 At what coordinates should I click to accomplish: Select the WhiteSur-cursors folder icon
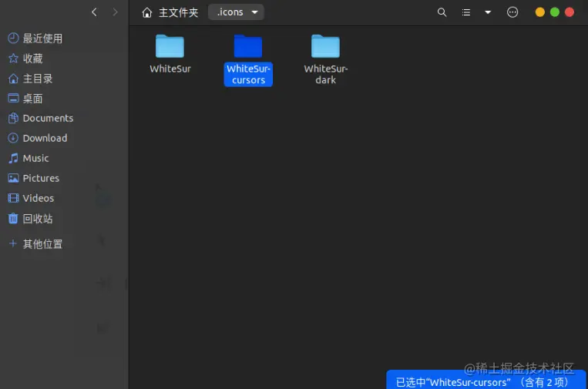point(248,46)
